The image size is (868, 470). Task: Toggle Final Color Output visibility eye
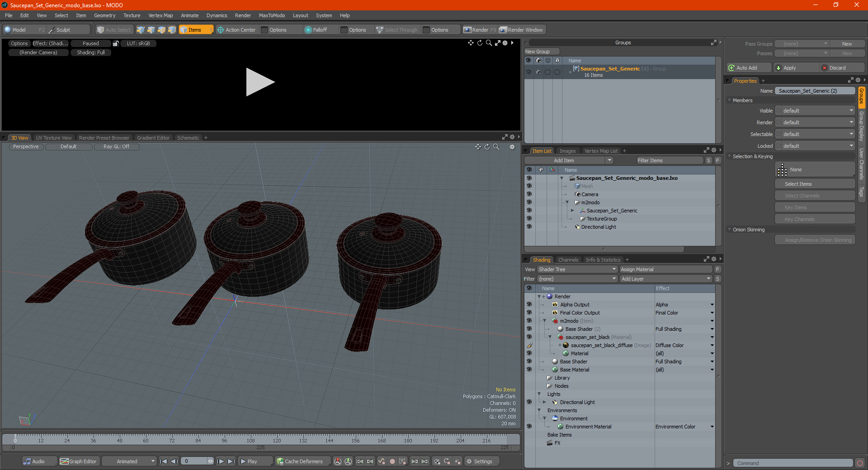click(529, 313)
